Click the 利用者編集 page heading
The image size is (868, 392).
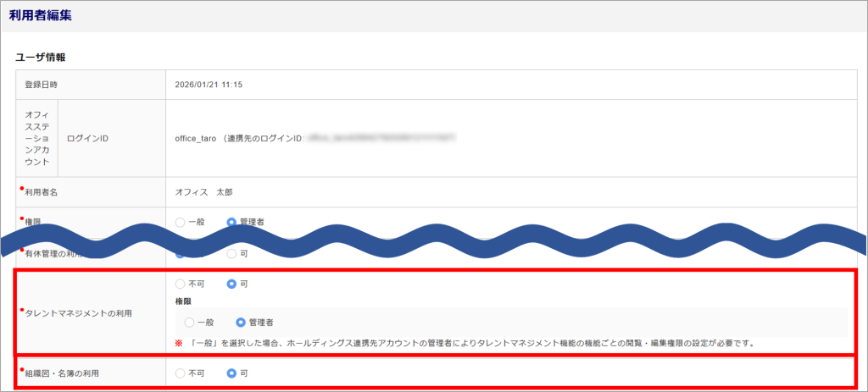(41, 15)
